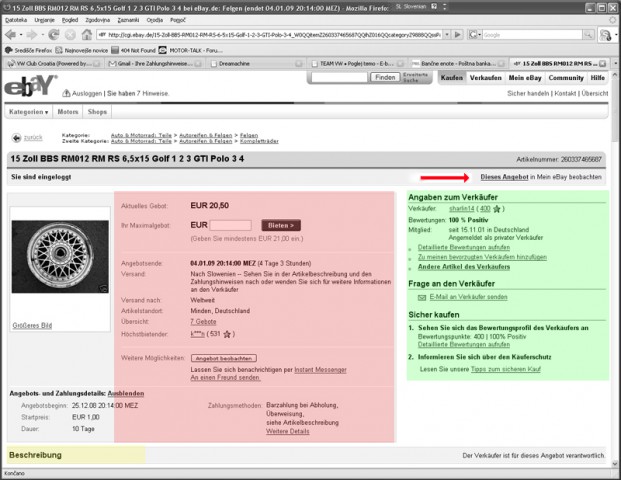Click the Ausblenden details link

point(126,394)
